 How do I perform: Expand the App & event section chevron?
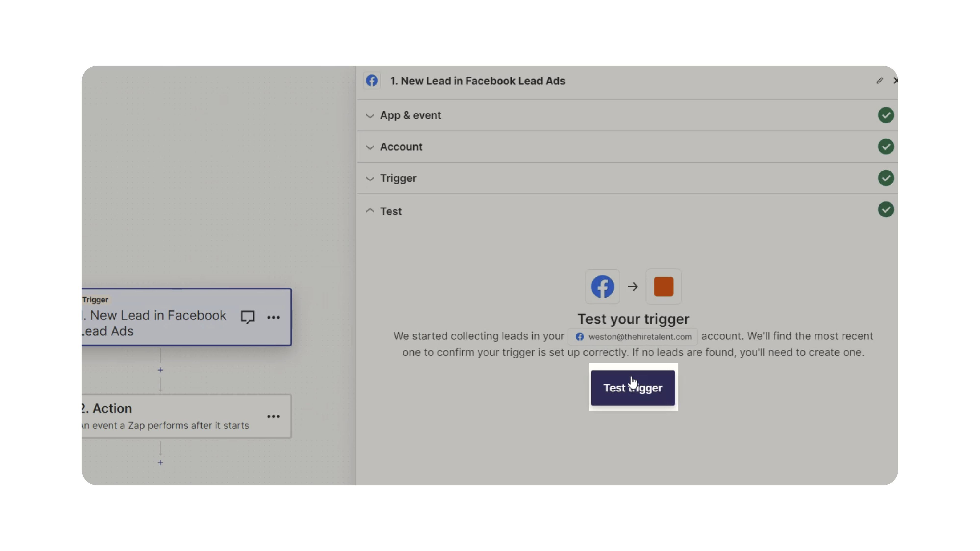point(370,116)
